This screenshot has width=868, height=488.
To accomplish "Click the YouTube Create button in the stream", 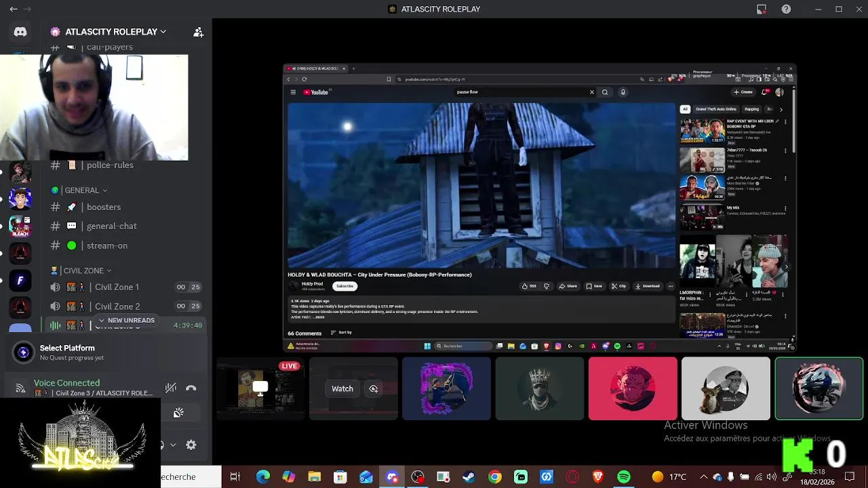I will click(x=743, y=92).
